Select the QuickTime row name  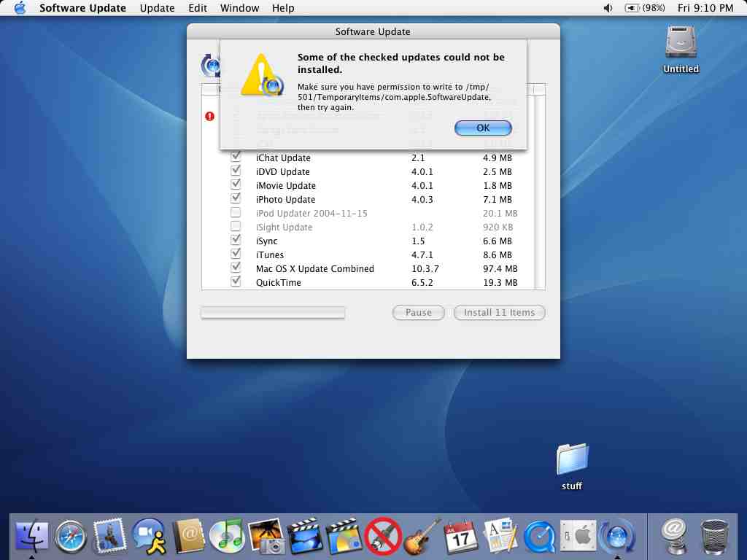click(278, 282)
